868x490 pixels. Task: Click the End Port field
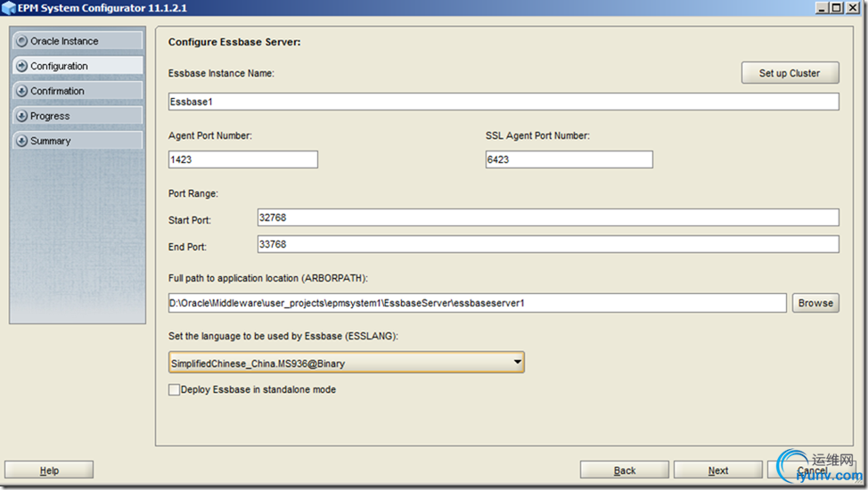tap(548, 244)
